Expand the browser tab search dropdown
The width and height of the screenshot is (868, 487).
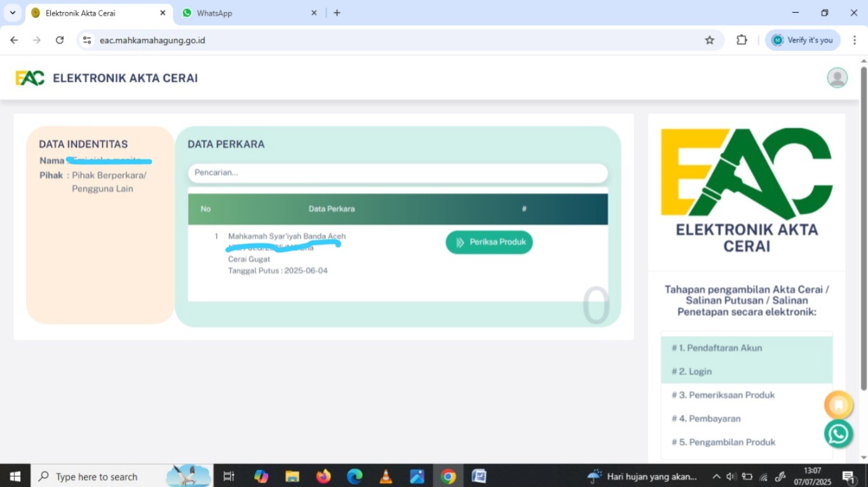tap(12, 13)
